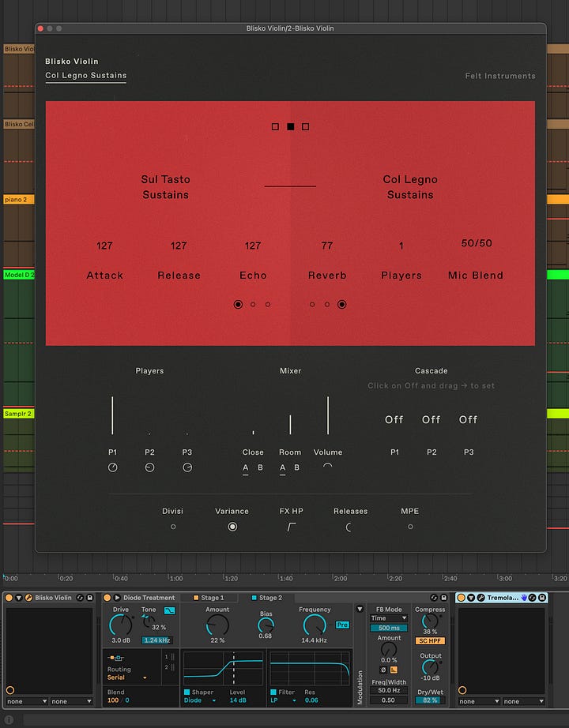Click the Room mixer level slider
This screenshot has height=728, width=569.
(290, 424)
